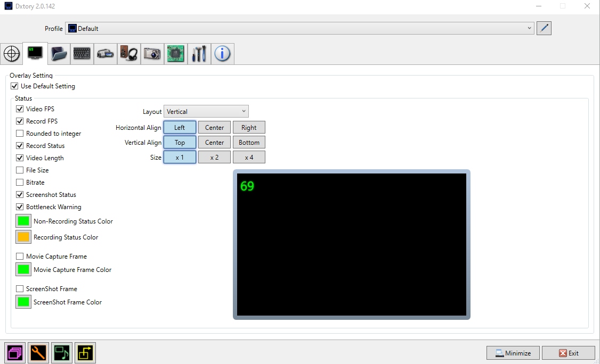The image size is (600, 364).
Task: Click the green 69 FPS counter preview
Action: tap(247, 186)
